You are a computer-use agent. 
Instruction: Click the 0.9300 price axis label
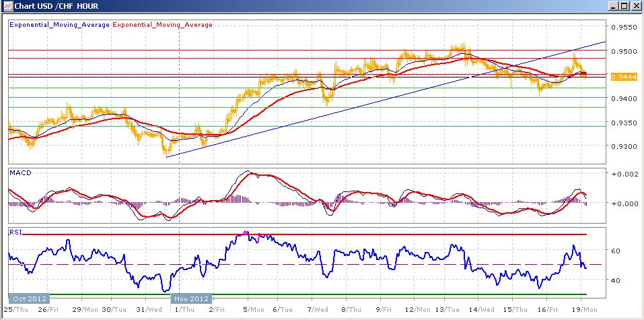point(623,146)
